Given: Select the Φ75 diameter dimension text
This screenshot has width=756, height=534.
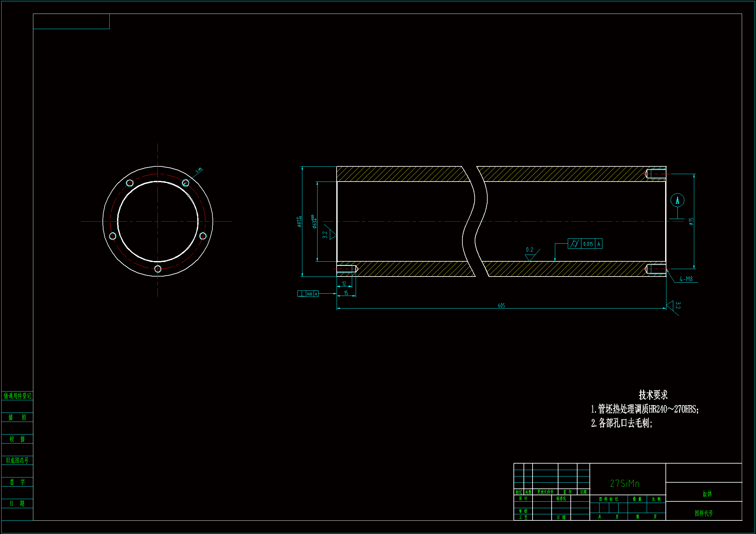Looking at the screenshot, I should (691, 221).
